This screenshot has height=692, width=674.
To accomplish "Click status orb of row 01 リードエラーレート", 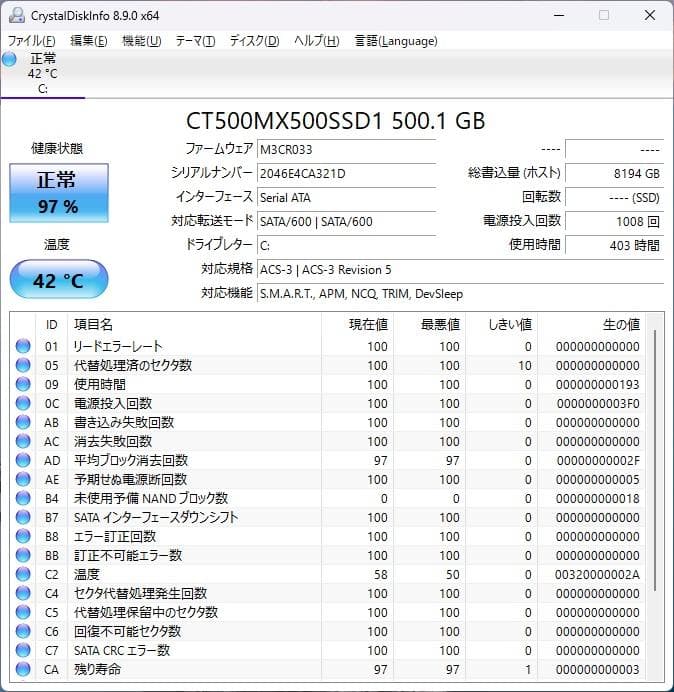I will (23, 346).
